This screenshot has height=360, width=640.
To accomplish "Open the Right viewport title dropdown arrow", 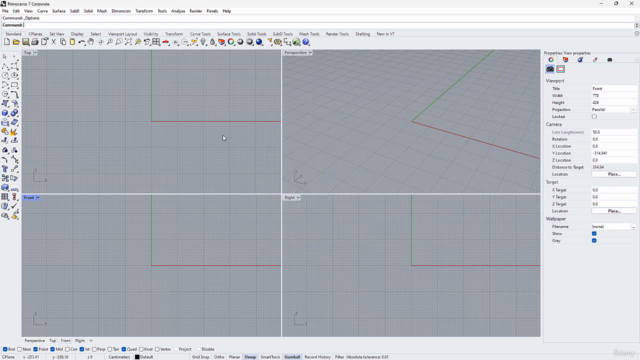I will pyautogui.click(x=299, y=198).
